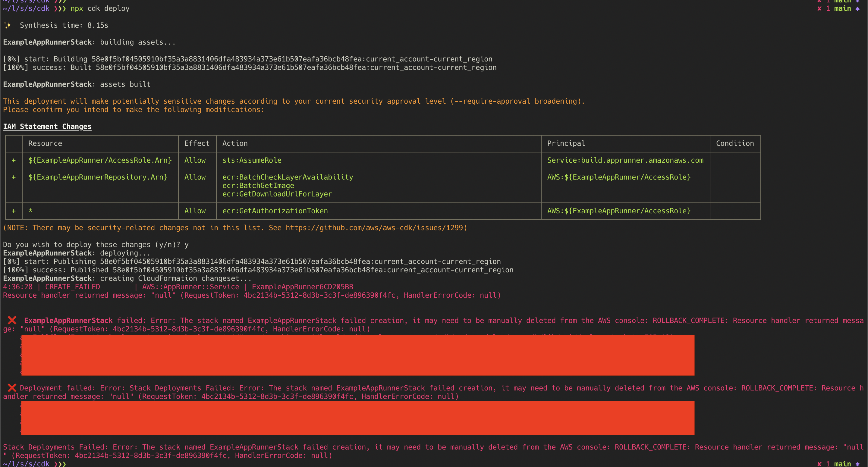Click the plus sign beside the sts:AssumeRole row
The image size is (868, 467).
(14, 160)
